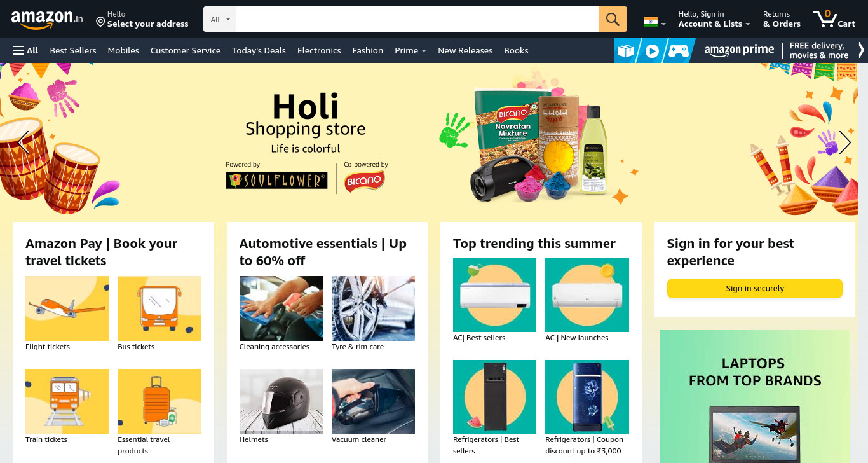Screen dimensions: 868x463
Task: Select Today's Deals in navigation bar
Action: (x=259, y=50)
